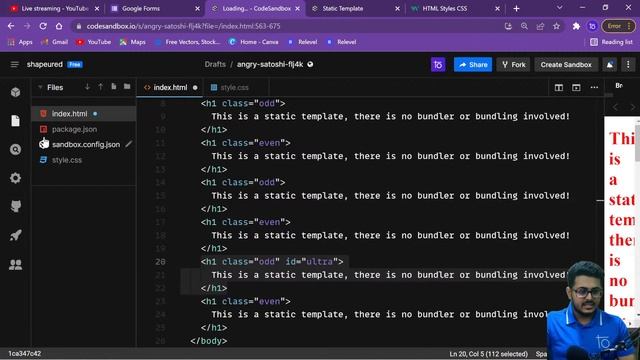Open style.css in the file tree
The height and width of the screenshot is (360, 640).
[84, 160]
